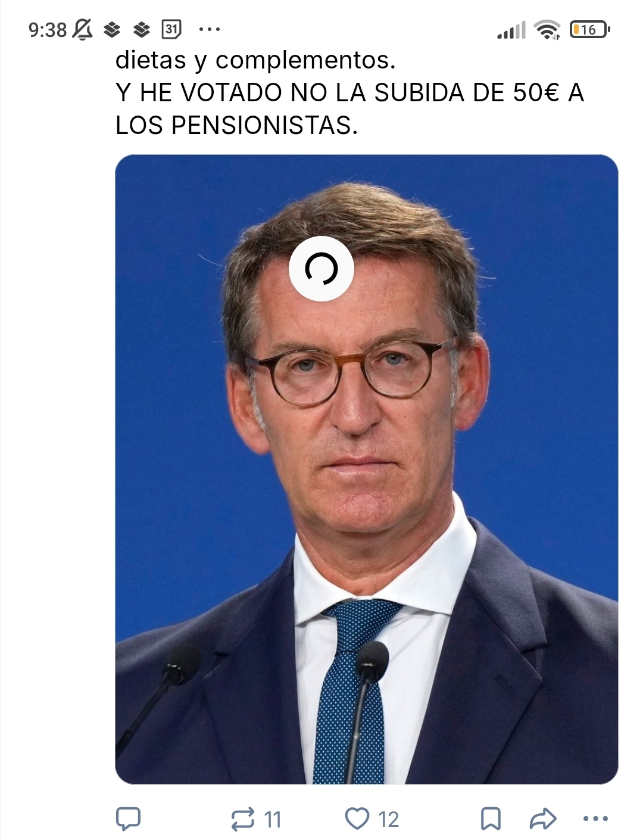The image size is (643, 840).
Task: View the repost count of 11
Action: point(272,820)
